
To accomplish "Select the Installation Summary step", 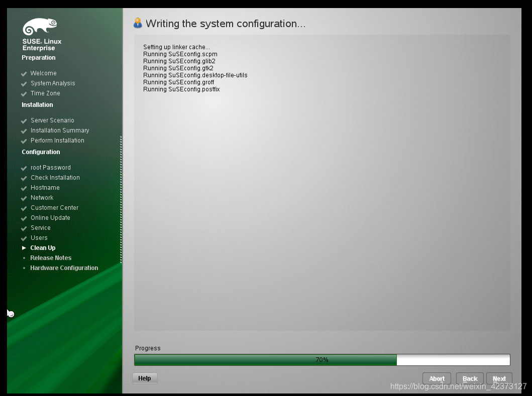I will [60, 130].
